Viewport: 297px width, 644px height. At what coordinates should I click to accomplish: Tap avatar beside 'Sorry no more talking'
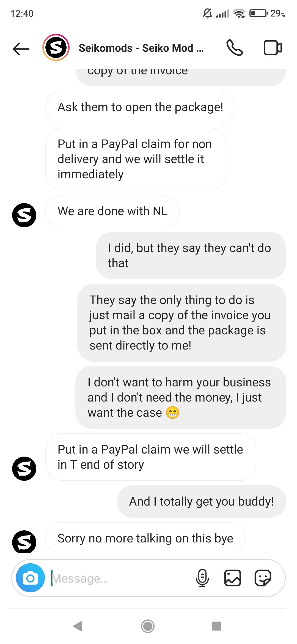[x=24, y=542]
